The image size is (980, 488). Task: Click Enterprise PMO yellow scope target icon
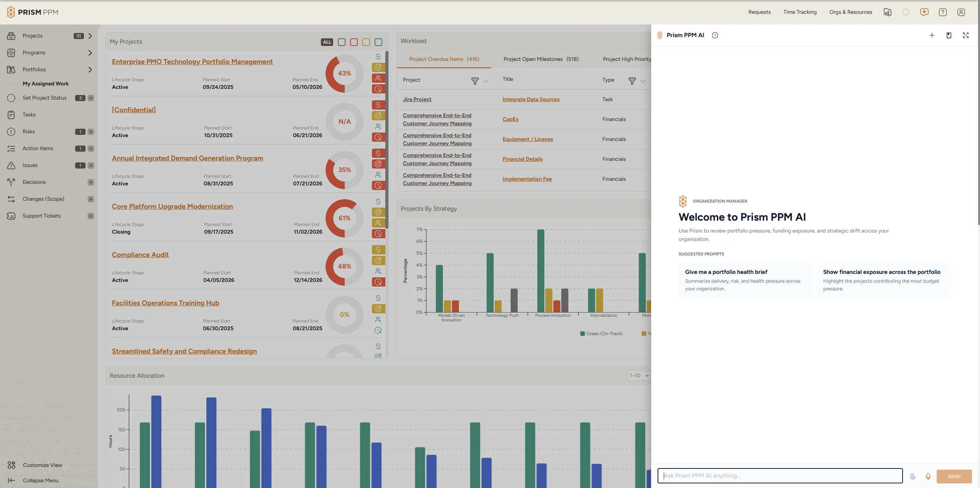pos(378,67)
